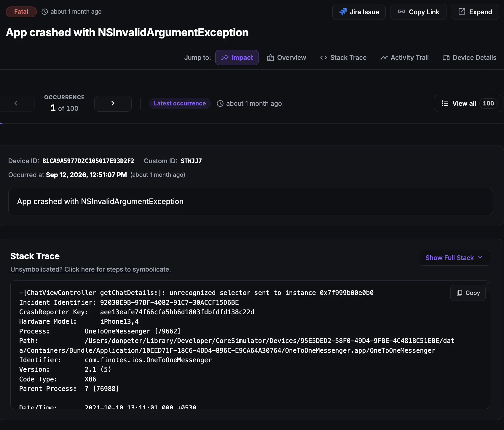Copy the issue link
The height and width of the screenshot is (430, 504).
[x=418, y=12]
